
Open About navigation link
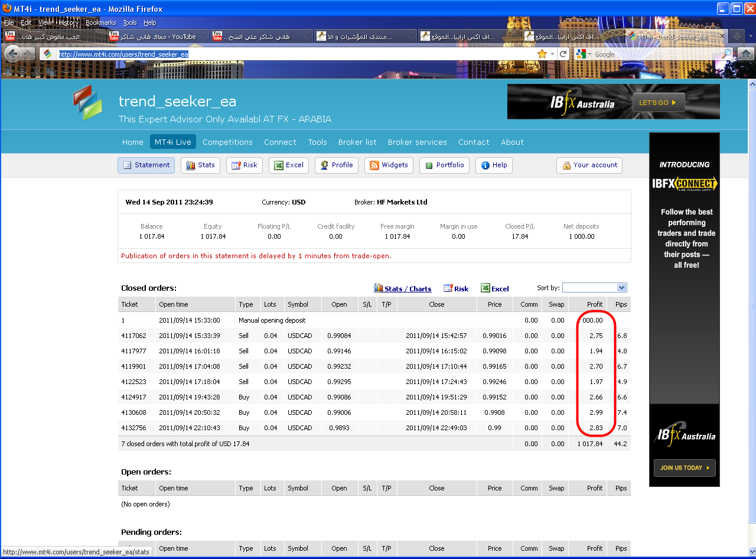click(x=512, y=142)
